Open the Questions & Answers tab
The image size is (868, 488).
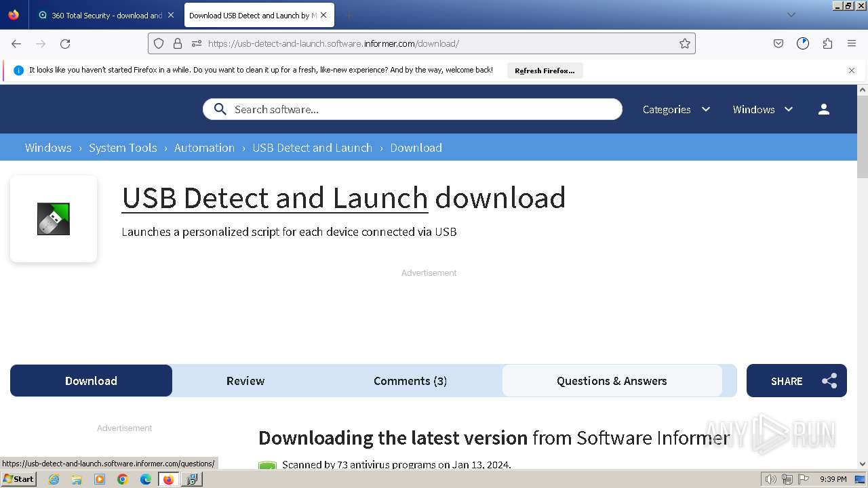point(612,381)
